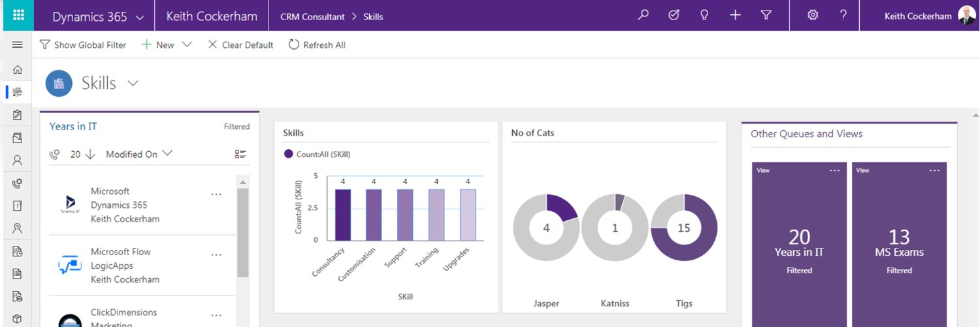The height and width of the screenshot is (327, 980).
Task: Open the phone call sidebar icon
Action: pyautogui.click(x=18, y=183)
